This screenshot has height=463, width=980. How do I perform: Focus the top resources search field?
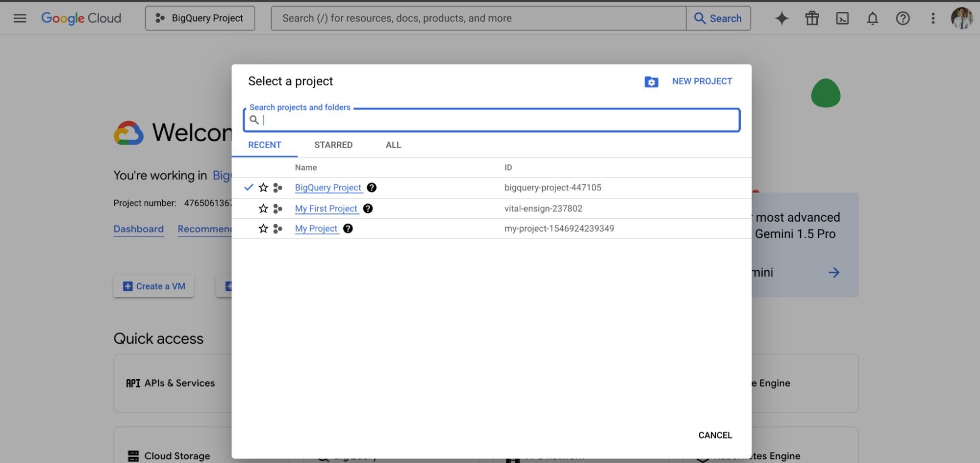(x=478, y=18)
